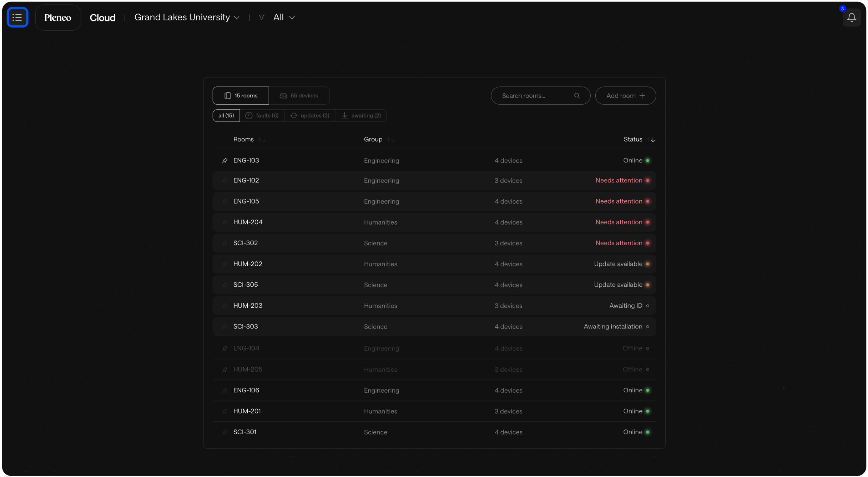
Task: Click the Pleneo logo
Action: coord(58,17)
